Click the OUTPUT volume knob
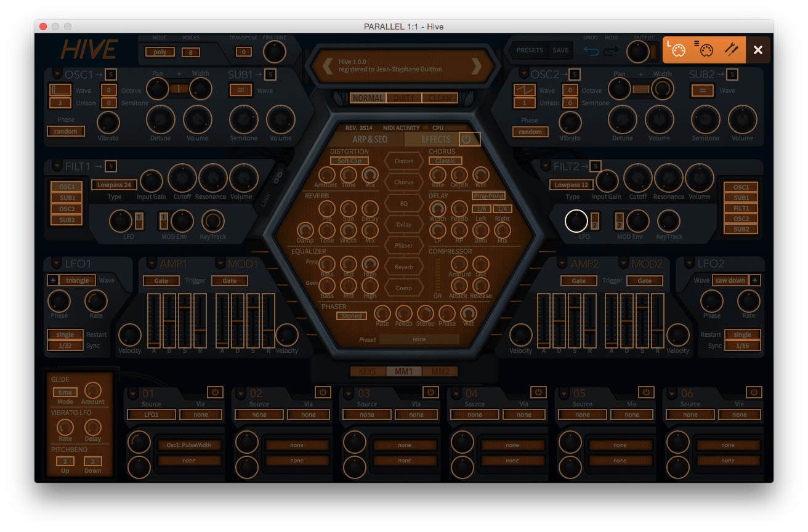 click(637, 52)
